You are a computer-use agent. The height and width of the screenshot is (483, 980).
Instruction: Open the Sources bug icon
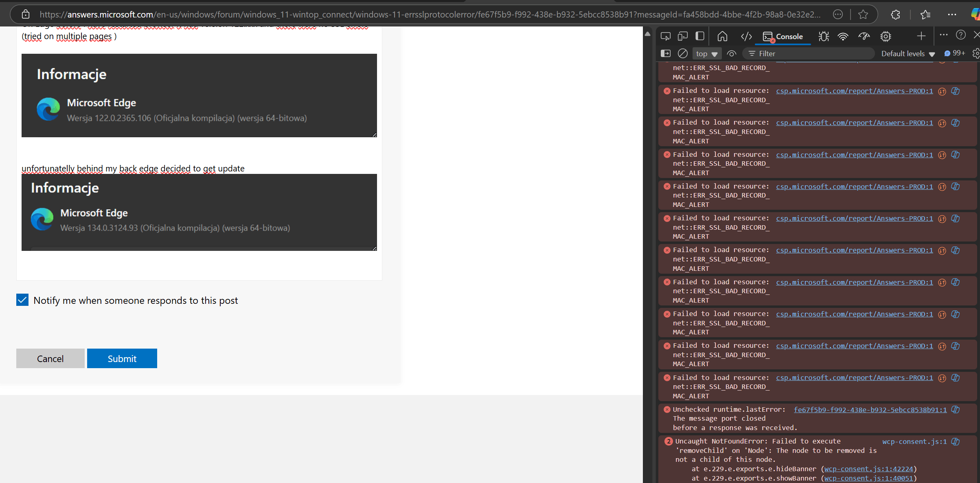point(824,37)
